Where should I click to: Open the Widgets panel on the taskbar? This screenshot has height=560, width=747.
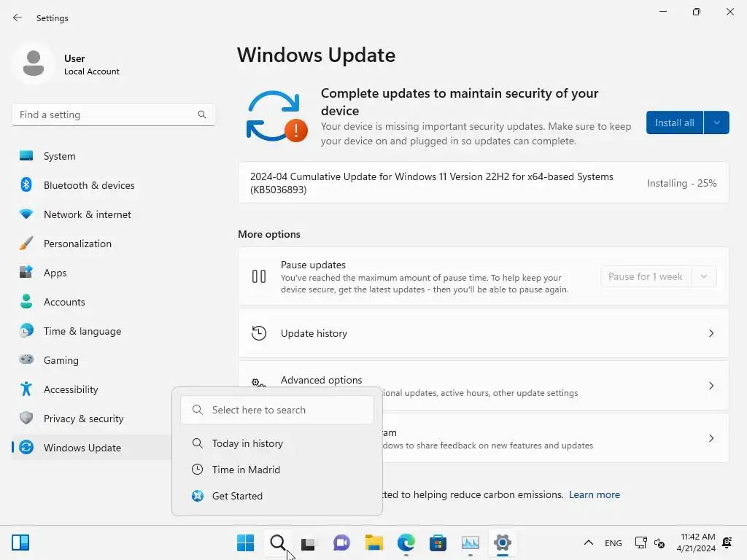pos(20,542)
